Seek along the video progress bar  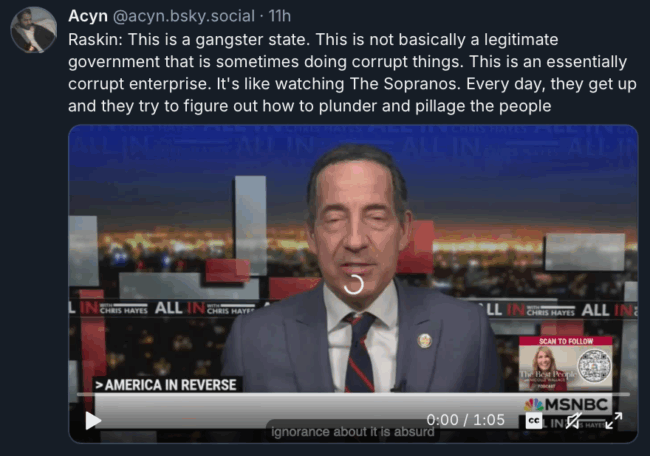(x=353, y=394)
